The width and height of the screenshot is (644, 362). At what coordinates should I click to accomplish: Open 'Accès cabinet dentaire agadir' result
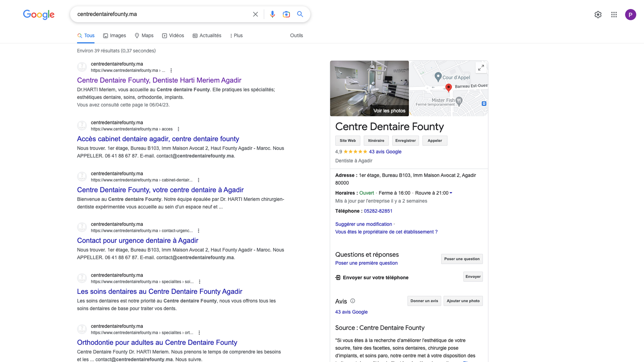pos(158,139)
